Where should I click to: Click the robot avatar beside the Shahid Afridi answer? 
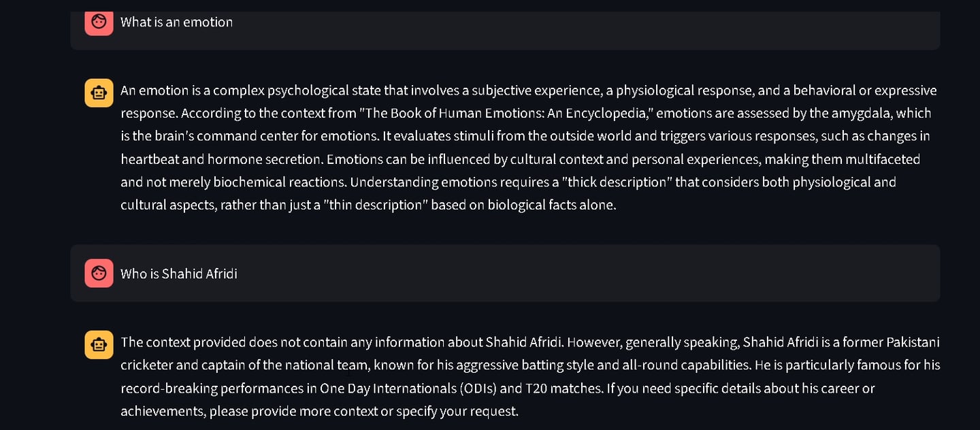99,344
